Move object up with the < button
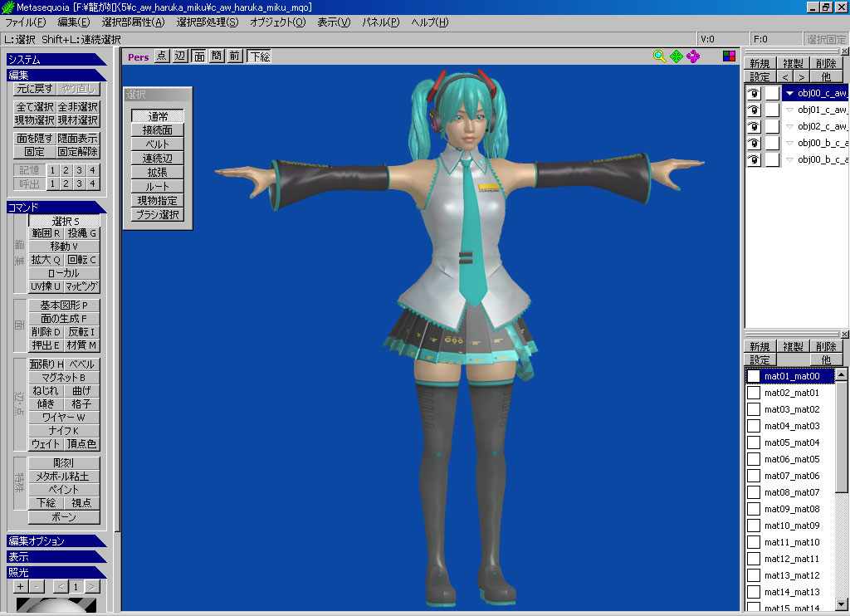Screen dimensions: 850x616 pyautogui.click(x=785, y=77)
